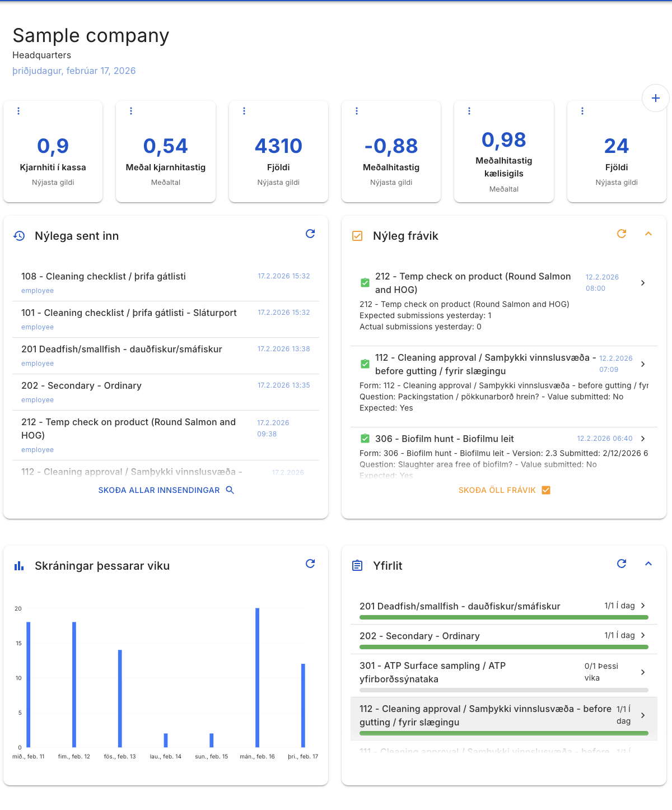Screen dimensions: 672x810
Task: Click progress bar under 201 Deadfish/smallfish in Yfirlit
Action: (x=503, y=617)
